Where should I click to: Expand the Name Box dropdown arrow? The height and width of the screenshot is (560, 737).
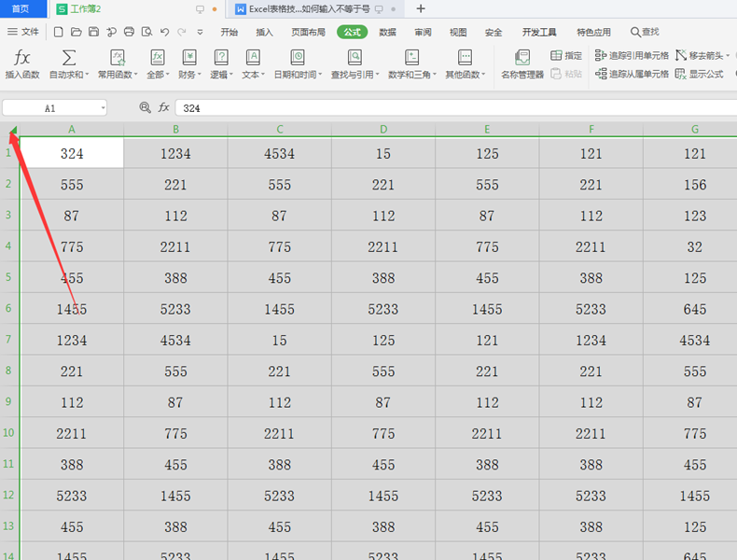click(x=103, y=108)
